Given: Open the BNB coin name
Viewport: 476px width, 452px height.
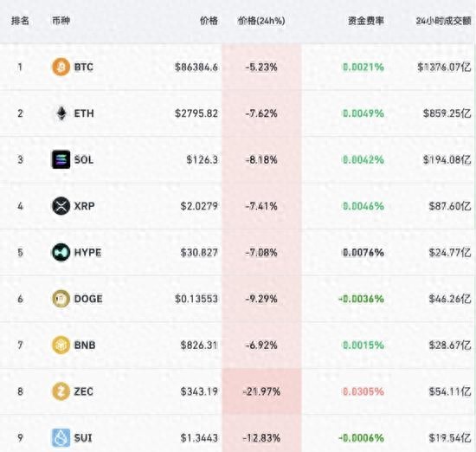Looking at the screenshot, I should pyautogui.click(x=85, y=345).
